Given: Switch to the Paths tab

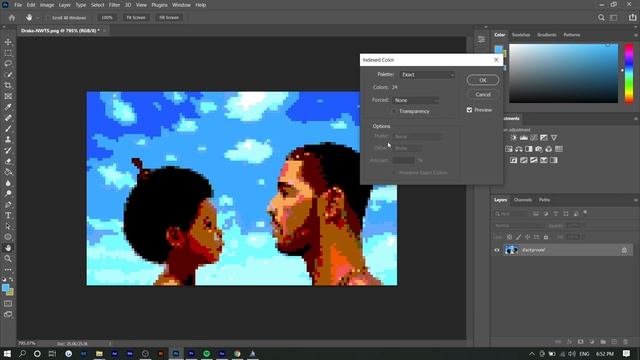Looking at the screenshot, I should [x=544, y=200].
